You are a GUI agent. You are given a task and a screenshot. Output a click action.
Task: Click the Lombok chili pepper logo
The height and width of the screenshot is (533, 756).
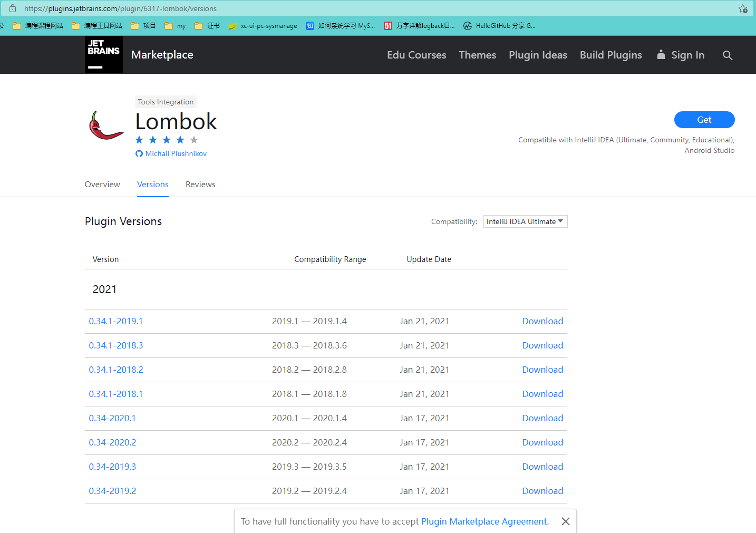pyautogui.click(x=106, y=125)
